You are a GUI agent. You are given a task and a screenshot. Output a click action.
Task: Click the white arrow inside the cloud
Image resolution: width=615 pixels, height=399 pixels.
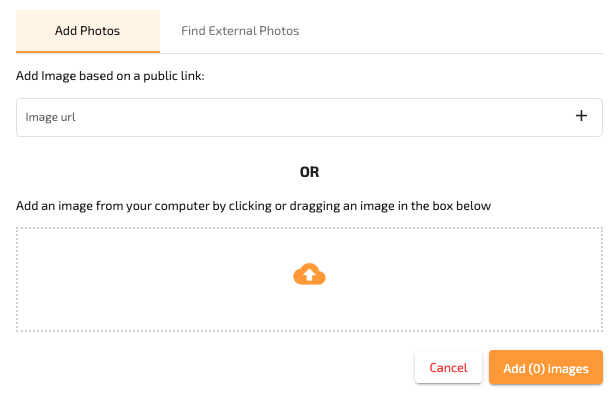pos(309,274)
